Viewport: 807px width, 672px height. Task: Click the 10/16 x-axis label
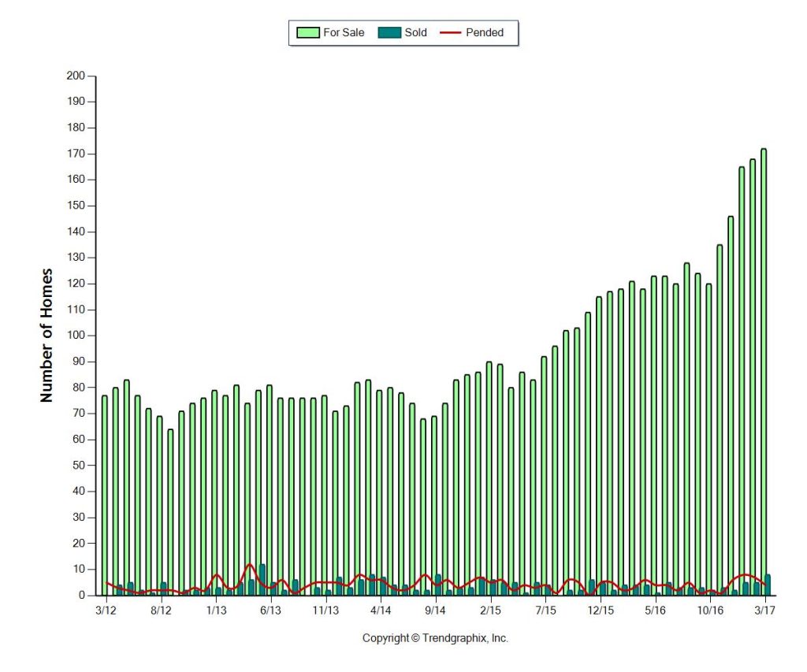(x=710, y=611)
